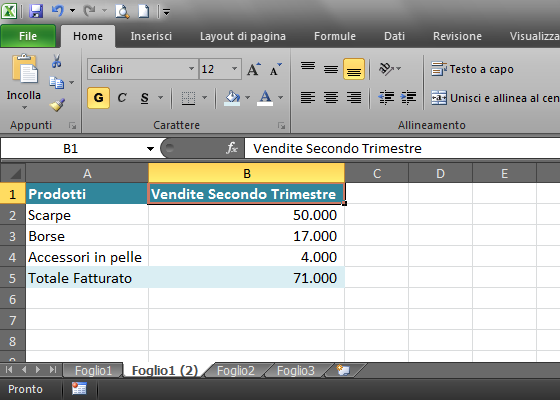Screen dimensions: 560x400
Task: Click the Save floppy disk icon
Action: tap(36, 11)
